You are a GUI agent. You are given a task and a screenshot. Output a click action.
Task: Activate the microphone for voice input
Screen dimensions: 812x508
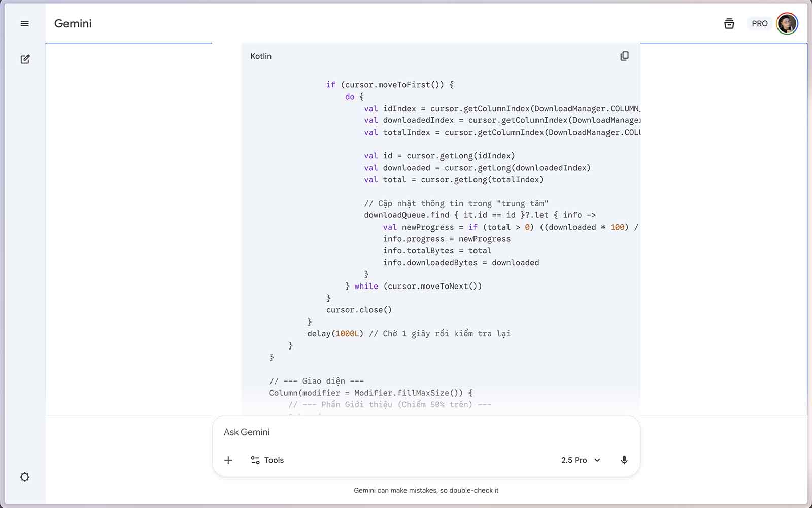click(x=624, y=460)
